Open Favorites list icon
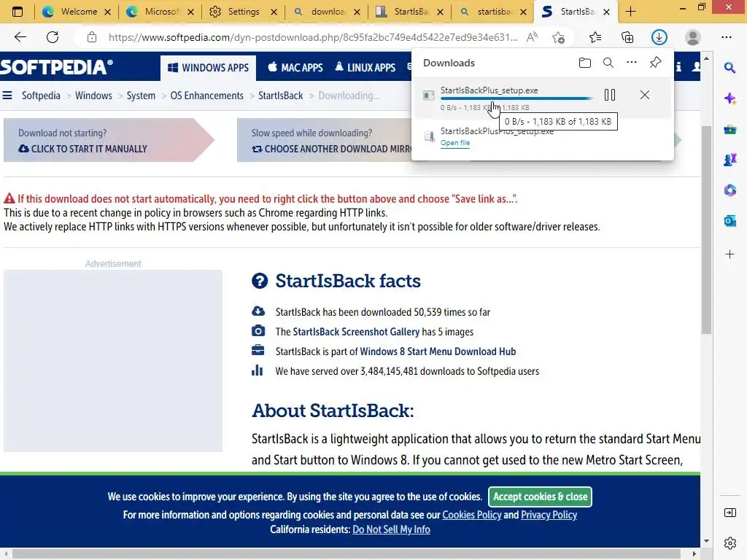This screenshot has width=747, height=560. [595, 37]
